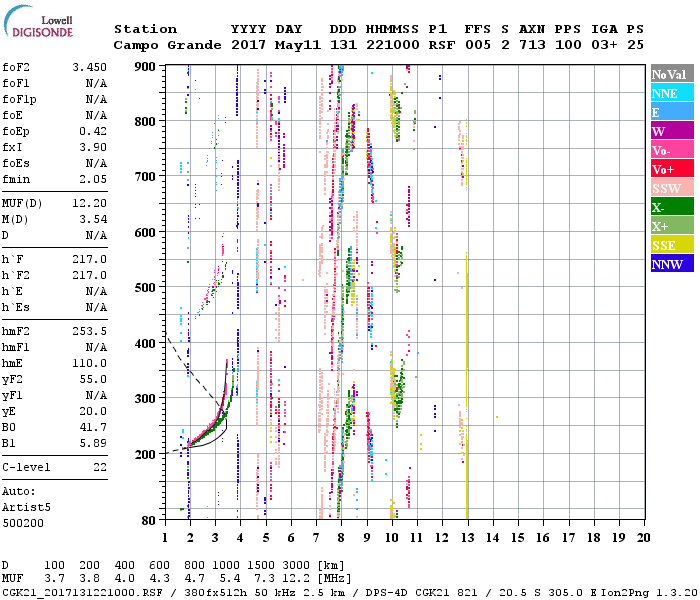Click the 900 label on height axis

coord(148,66)
